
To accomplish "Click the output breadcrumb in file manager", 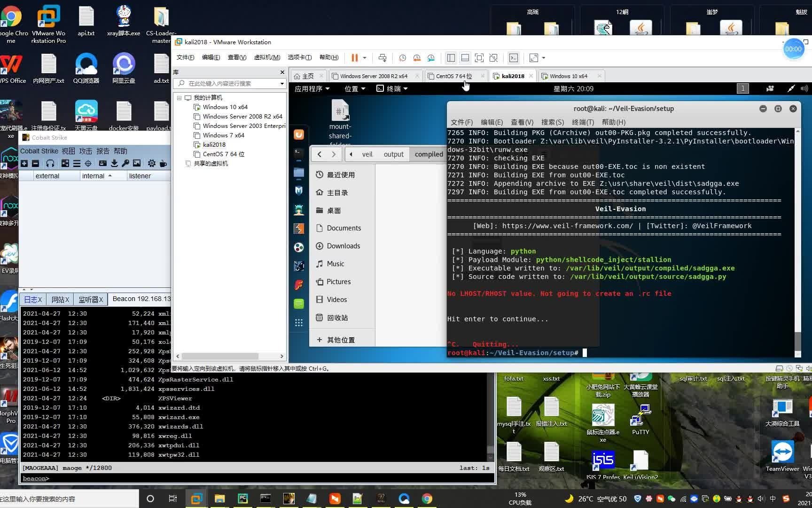I will 393,154.
